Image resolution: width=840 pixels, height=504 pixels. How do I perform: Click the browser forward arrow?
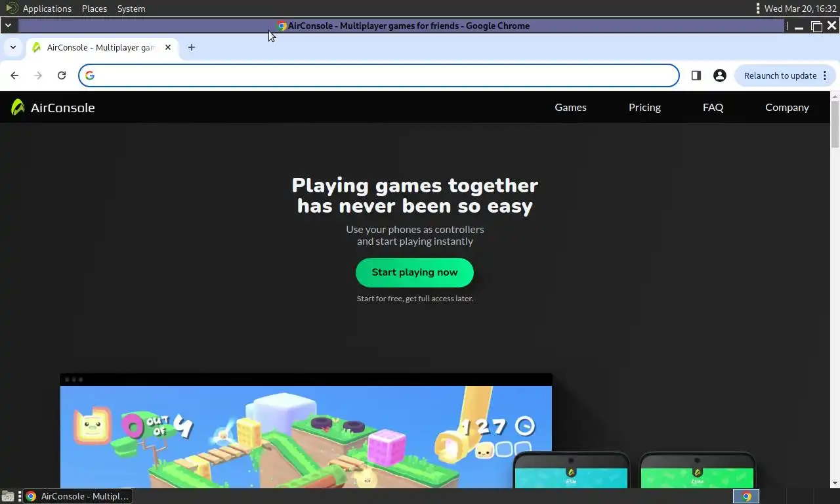[x=38, y=75]
